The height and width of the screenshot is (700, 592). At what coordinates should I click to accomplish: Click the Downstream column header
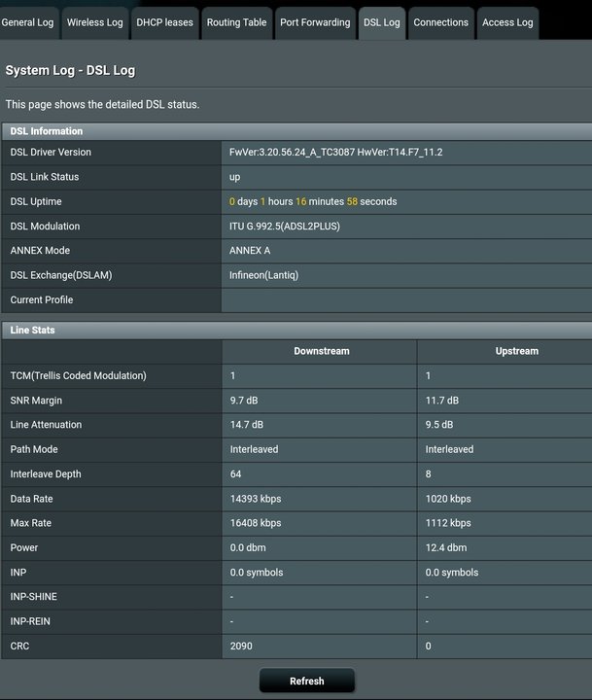(x=321, y=351)
